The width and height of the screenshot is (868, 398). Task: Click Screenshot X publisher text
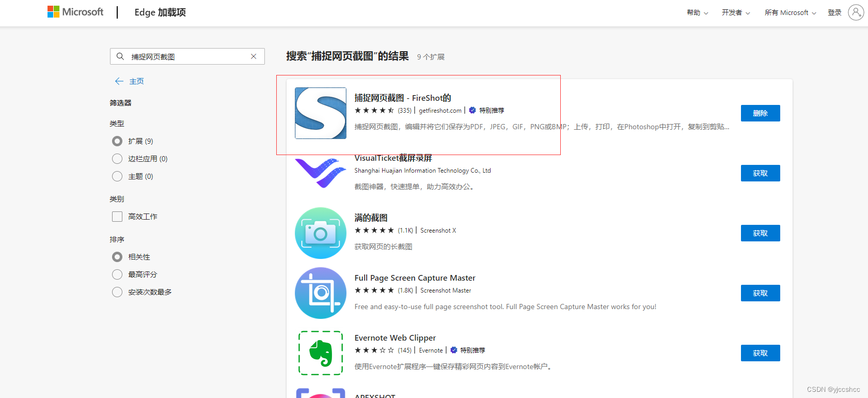[438, 230]
